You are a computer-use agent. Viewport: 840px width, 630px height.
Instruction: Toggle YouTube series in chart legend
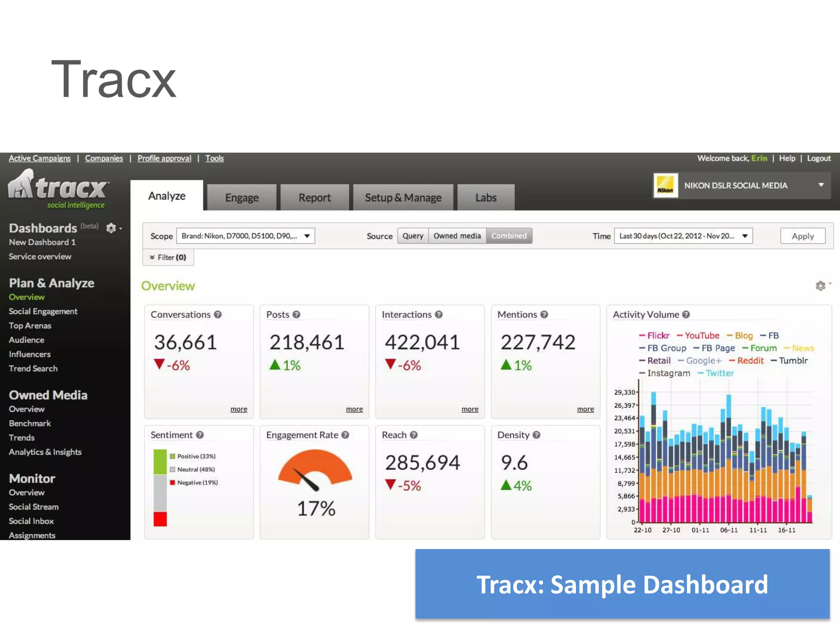pyautogui.click(x=698, y=336)
